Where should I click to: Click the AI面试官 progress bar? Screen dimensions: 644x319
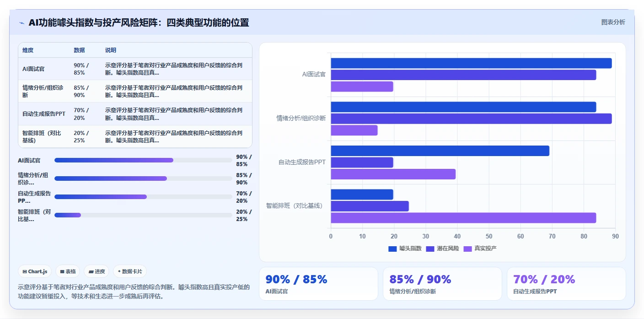click(143, 160)
